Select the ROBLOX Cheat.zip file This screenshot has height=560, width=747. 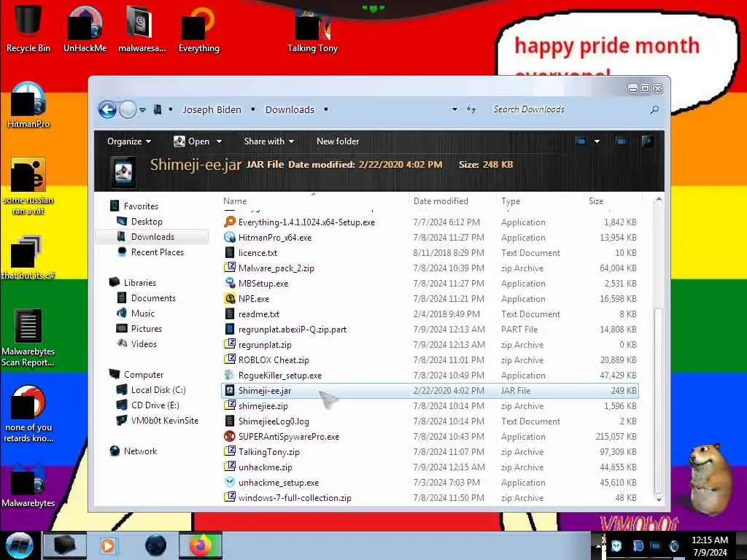[430, 360]
